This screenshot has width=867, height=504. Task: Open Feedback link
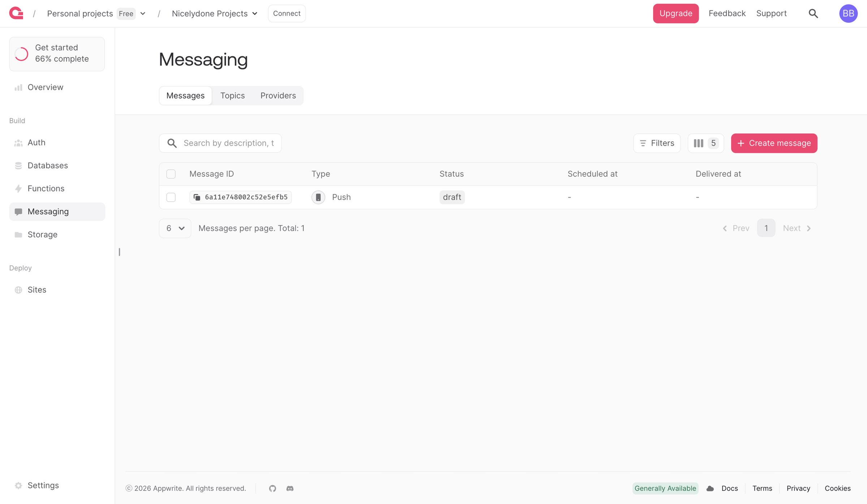tap(727, 13)
